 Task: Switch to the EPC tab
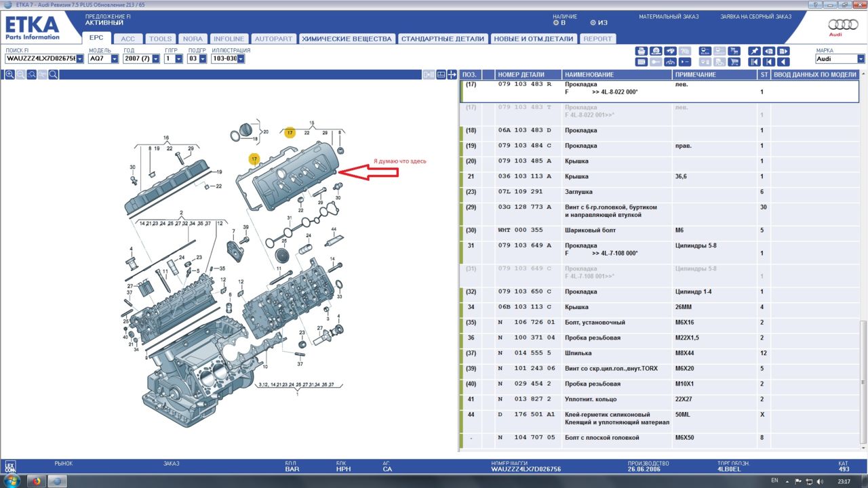coord(96,39)
